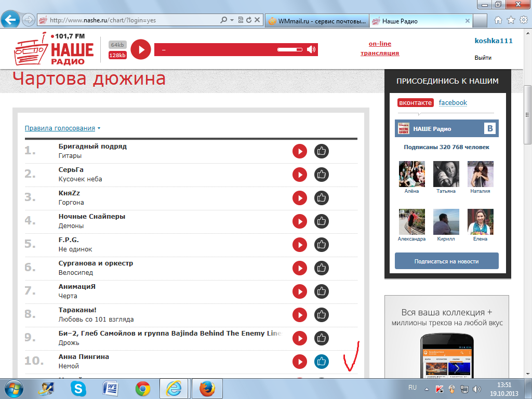Open a new browser tab
This screenshot has width=532, height=399.
[x=480, y=21]
